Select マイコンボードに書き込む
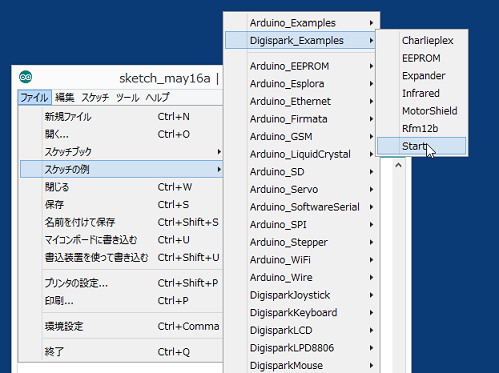 click(121, 240)
